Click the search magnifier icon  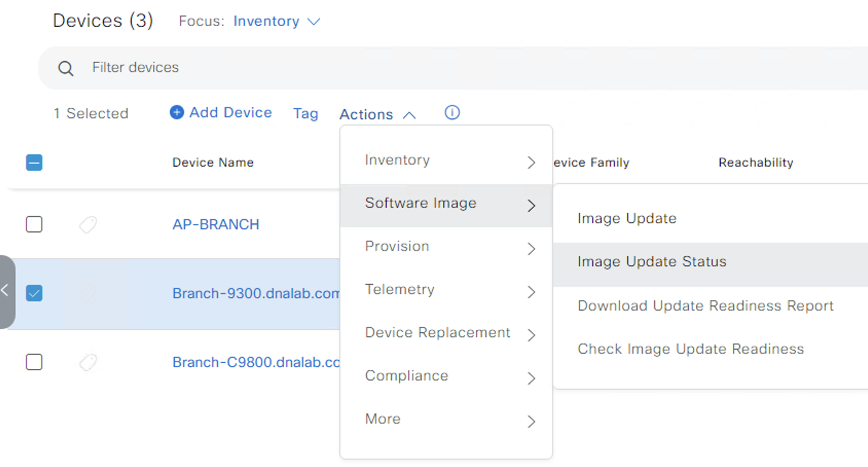66,68
